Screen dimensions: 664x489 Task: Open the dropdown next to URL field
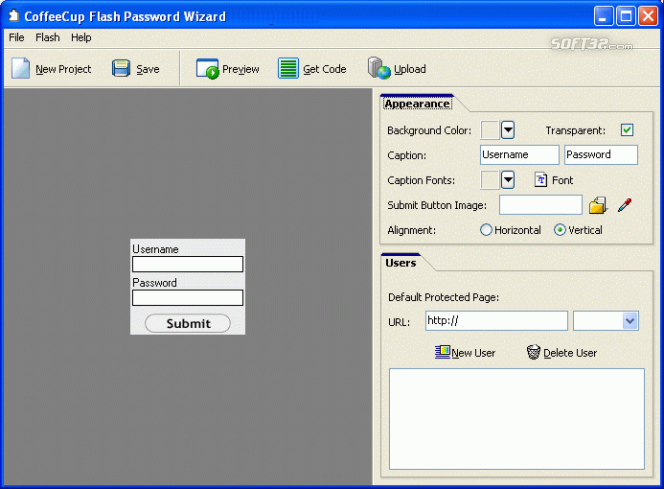pos(630,321)
